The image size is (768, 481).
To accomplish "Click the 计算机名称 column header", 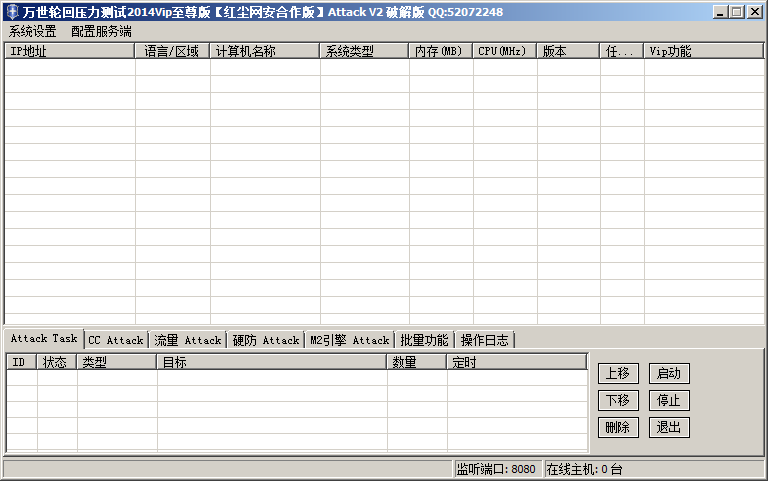I will click(265, 51).
